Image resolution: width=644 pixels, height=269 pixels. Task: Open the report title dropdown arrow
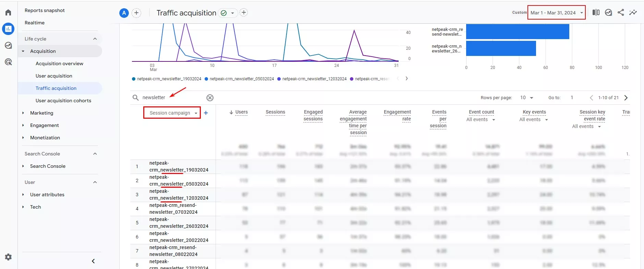click(233, 13)
